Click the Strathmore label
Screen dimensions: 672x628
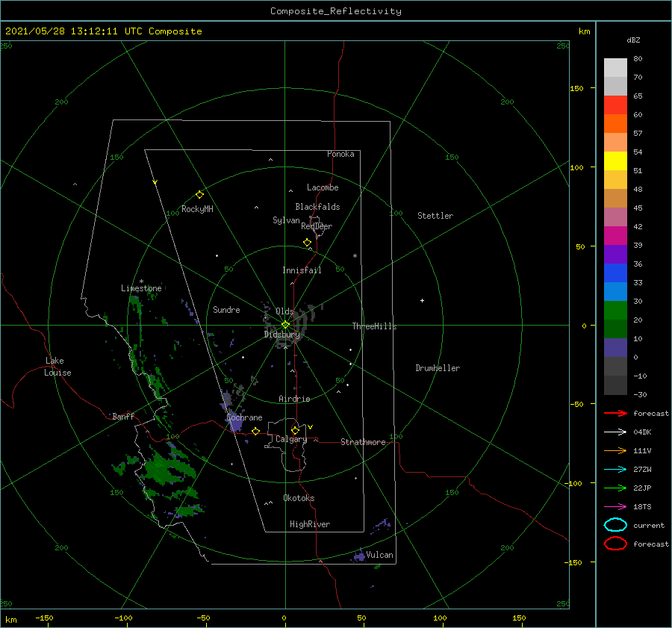(x=363, y=442)
